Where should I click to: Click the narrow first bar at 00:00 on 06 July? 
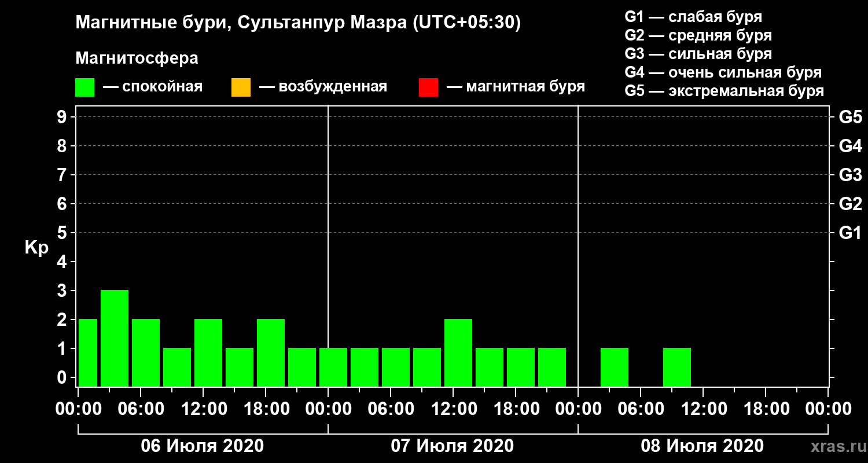[x=88, y=352]
